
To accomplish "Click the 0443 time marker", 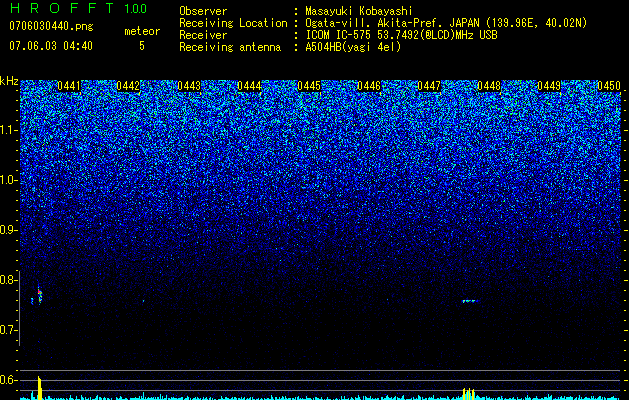I will (189, 86).
